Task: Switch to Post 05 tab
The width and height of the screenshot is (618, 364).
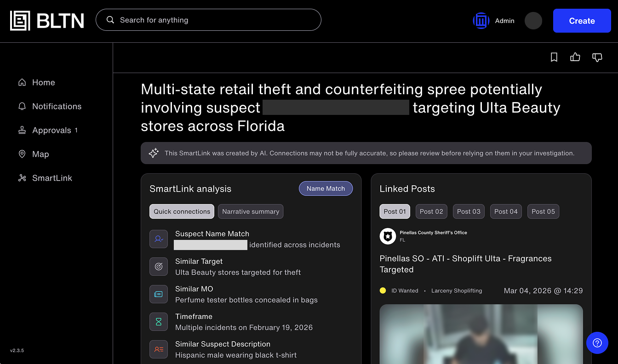Action: click(x=543, y=211)
